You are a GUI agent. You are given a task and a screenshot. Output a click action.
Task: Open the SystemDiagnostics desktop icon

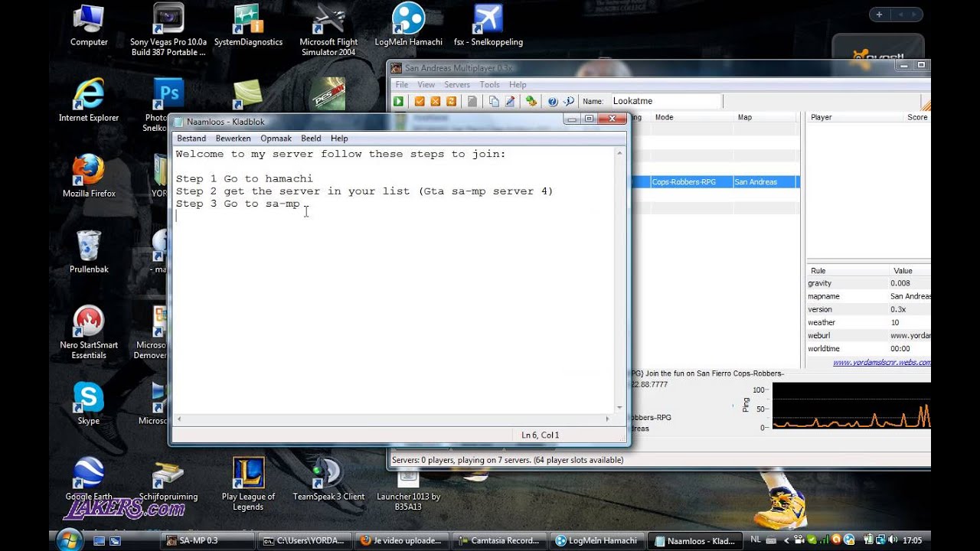(x=248, y=26)
